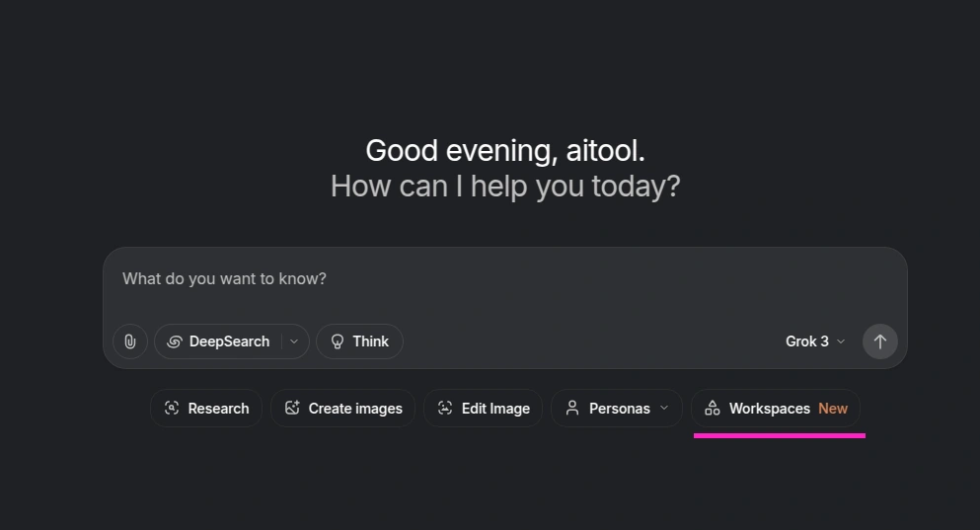The width and height of the screenshot is (980, 530).
Task: Click the Personas person icon
Action: click(572, 409)
